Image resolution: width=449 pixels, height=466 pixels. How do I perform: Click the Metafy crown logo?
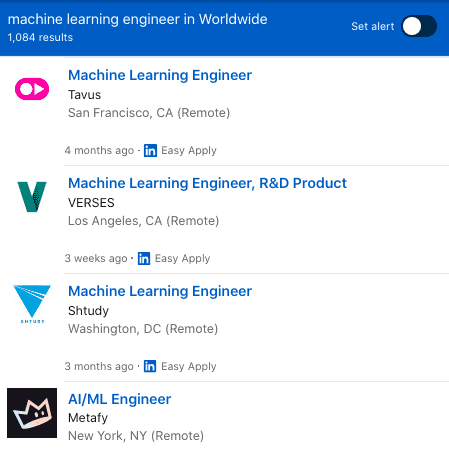pos(32,413)
